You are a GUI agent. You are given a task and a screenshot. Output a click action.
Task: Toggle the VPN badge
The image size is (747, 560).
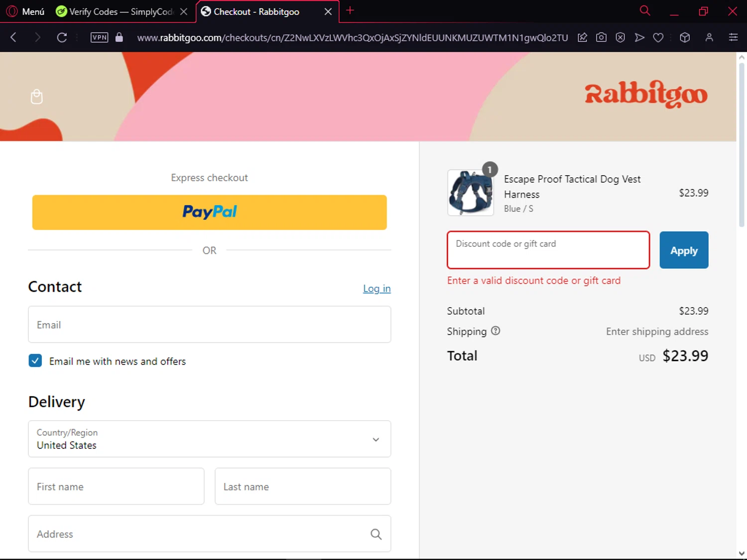99,37
